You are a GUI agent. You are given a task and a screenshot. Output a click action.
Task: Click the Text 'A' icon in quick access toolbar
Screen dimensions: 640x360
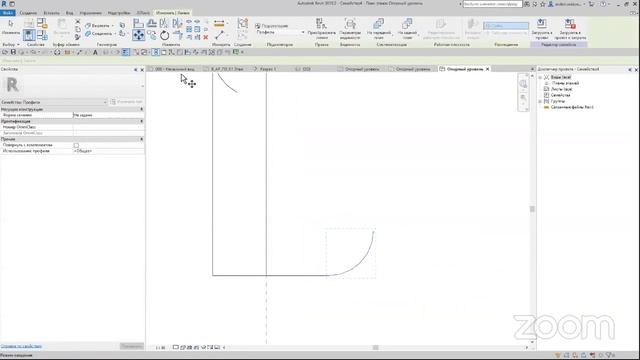[x=95, y=52]
